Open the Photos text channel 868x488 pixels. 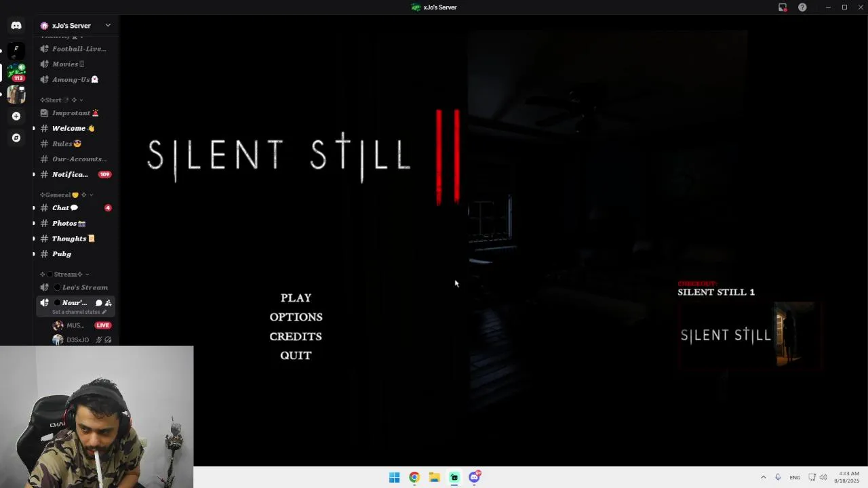pos(75,223)
